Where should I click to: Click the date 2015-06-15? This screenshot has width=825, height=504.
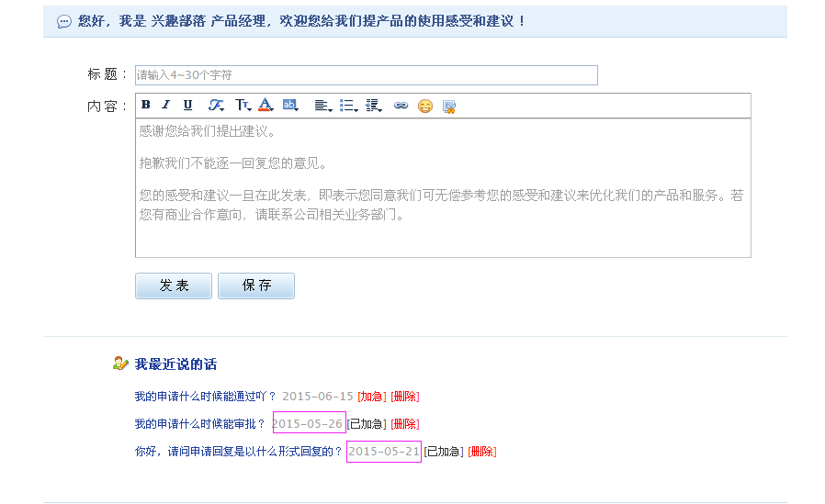[x=317, y=397]
